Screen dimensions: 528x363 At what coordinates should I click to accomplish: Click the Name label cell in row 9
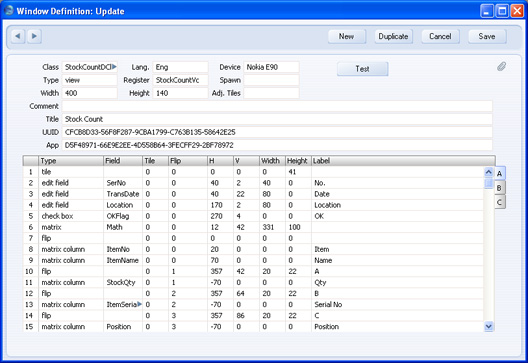398,260
